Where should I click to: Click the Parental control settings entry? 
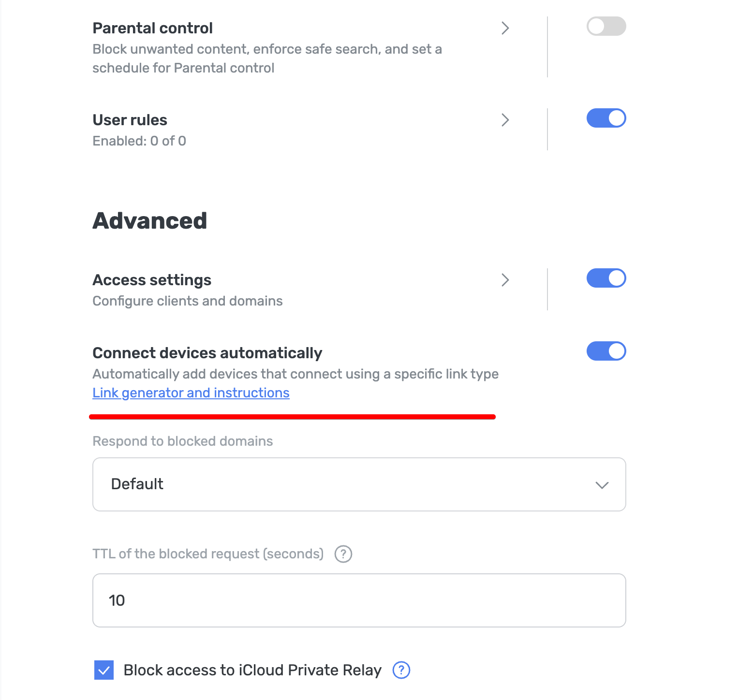(152, 28)
